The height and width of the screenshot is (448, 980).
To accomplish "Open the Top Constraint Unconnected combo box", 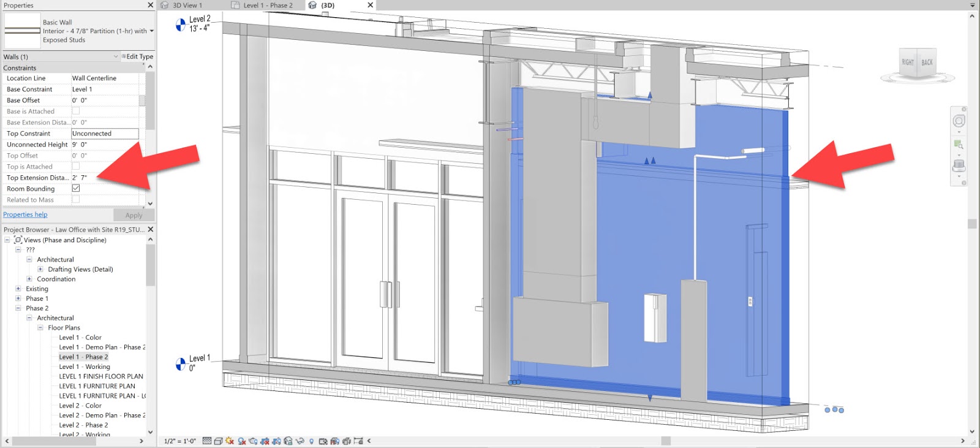I will tap(105, 134).
